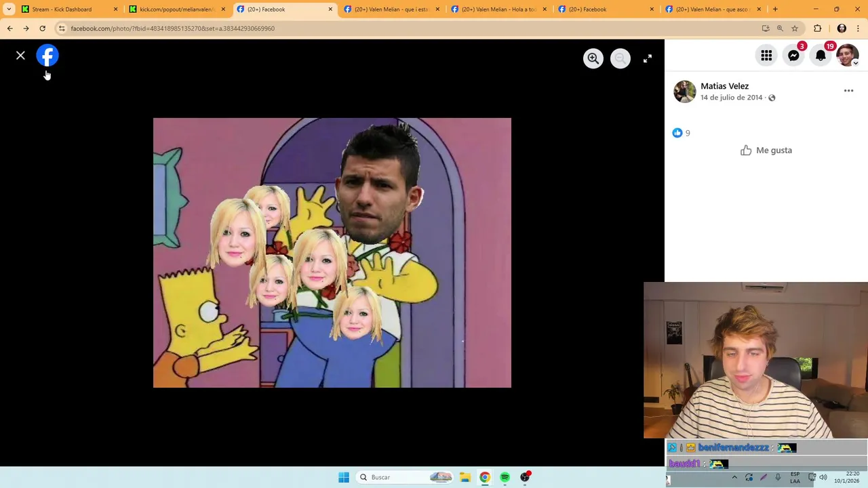Viewport: 868px width, 488px height.
Task: Open a new Chrome tab
Action: click(x=775, y=9)
